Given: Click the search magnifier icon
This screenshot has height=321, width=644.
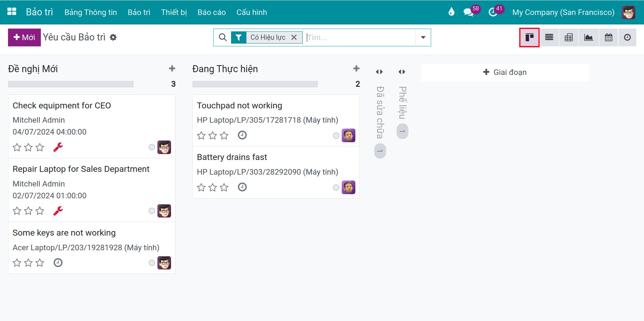Looking at the screenshot, I should click(x=223, y=37).
